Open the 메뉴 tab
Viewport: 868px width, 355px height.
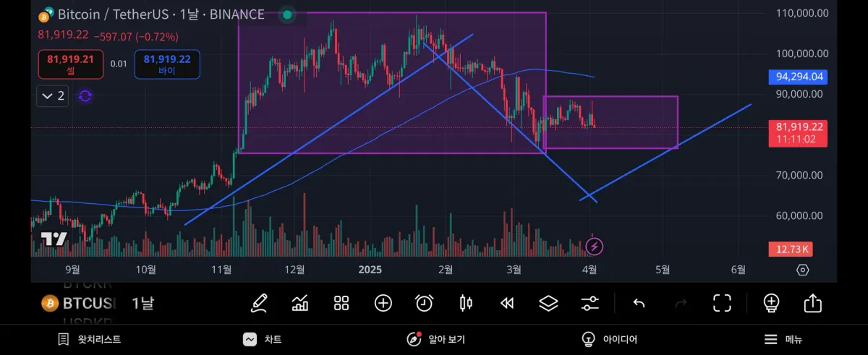[x=783, y=339]
